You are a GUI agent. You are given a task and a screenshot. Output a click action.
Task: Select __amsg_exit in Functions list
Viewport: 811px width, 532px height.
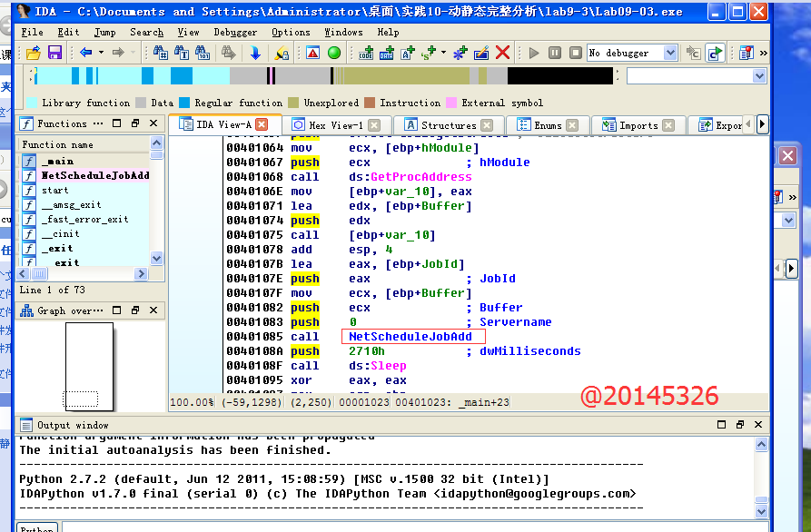[x=71, y=204]
